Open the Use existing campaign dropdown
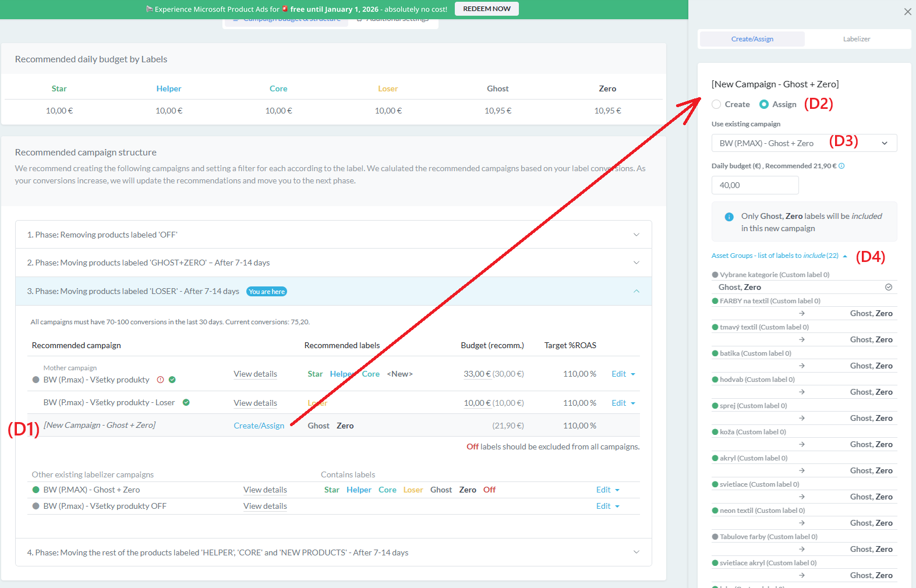The height and width of the screenshot is (588, 916). pyautogui.click(x=804, y=143)
